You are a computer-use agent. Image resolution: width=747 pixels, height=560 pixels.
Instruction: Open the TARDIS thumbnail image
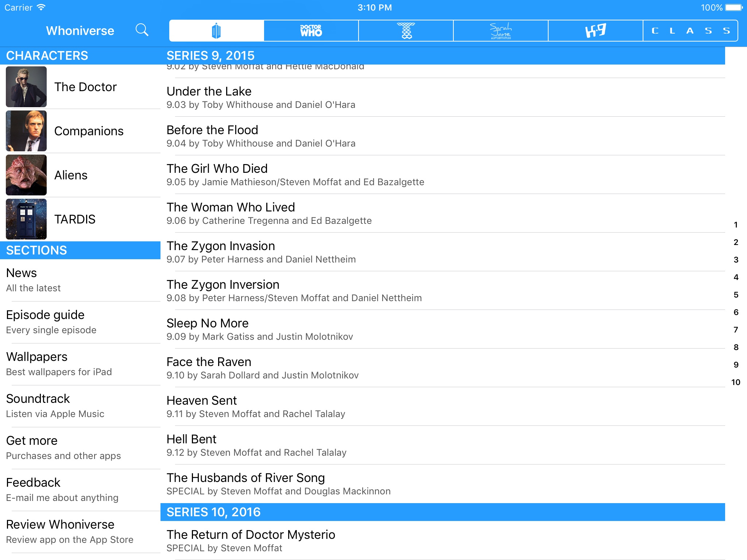[26, 219]
